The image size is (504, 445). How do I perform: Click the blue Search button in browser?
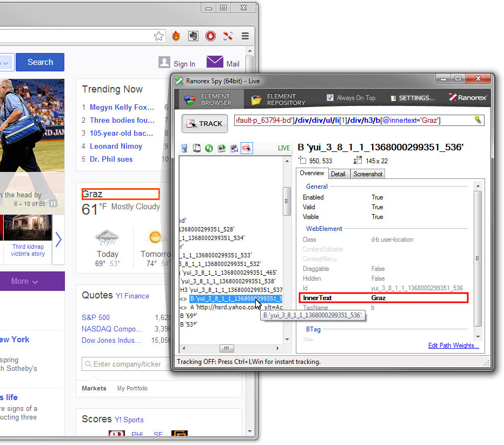(x=40, y=62)
